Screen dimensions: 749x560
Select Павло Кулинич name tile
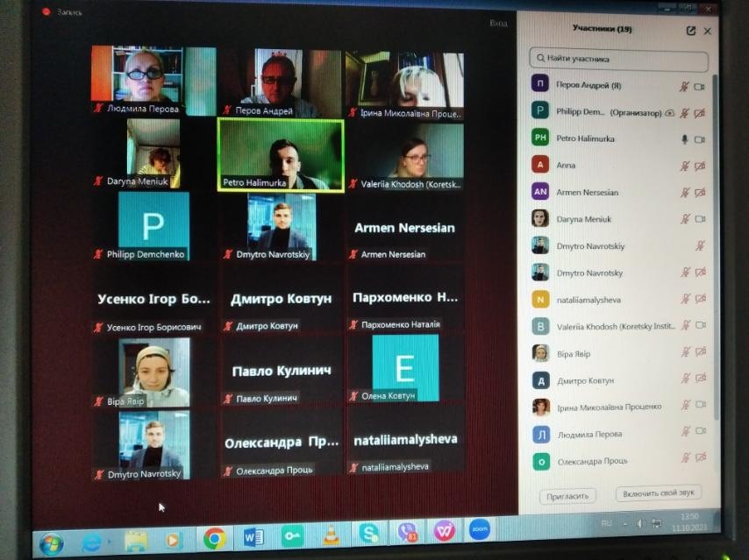pos(282,372)
